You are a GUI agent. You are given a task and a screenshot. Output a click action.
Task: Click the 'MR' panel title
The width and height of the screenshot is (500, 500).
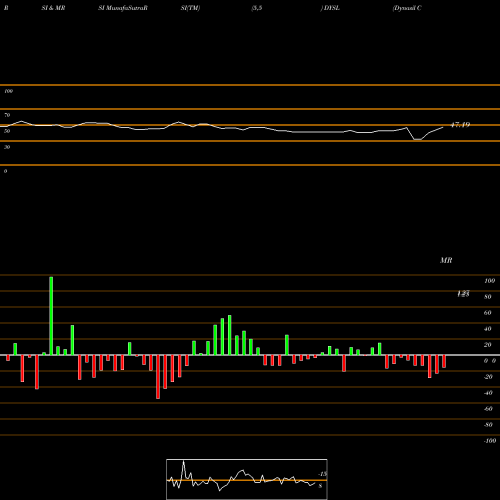click(446, 260)
